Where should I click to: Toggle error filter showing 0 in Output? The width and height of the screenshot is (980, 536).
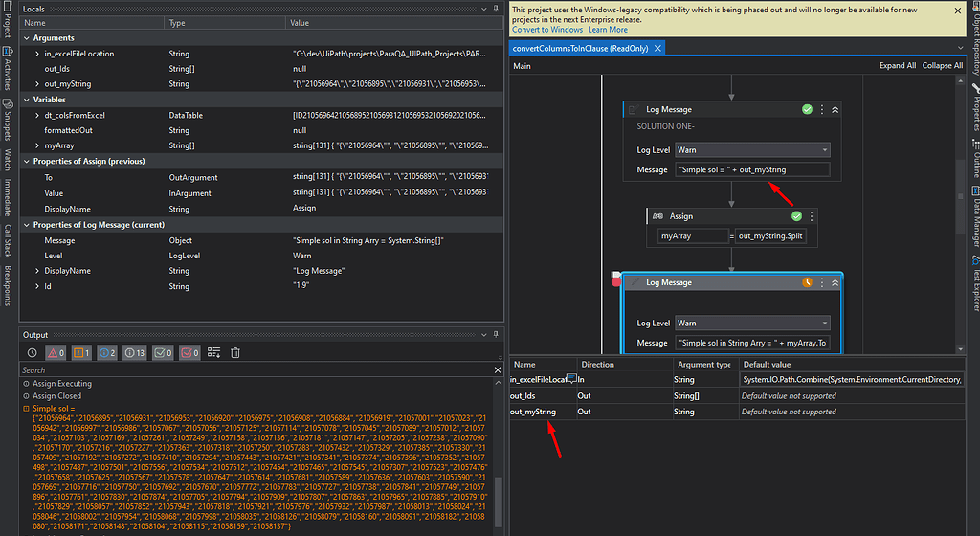[56, 353]
